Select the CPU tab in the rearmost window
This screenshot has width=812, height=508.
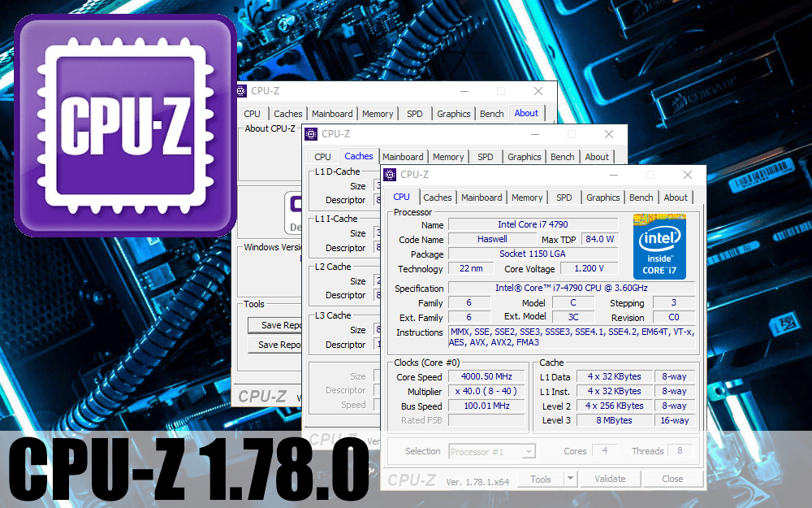(x=252, y=114)
